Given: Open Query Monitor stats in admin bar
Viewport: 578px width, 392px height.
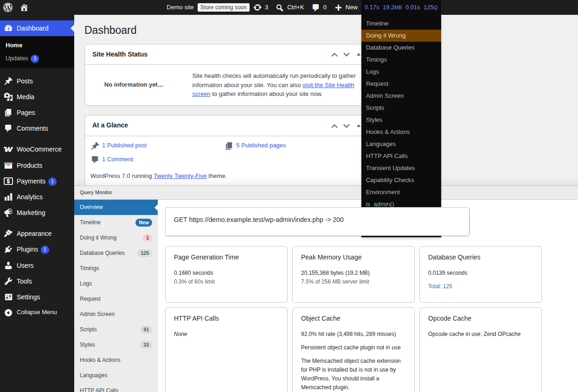Looking at the screenshot, I should tap(401, 7).
